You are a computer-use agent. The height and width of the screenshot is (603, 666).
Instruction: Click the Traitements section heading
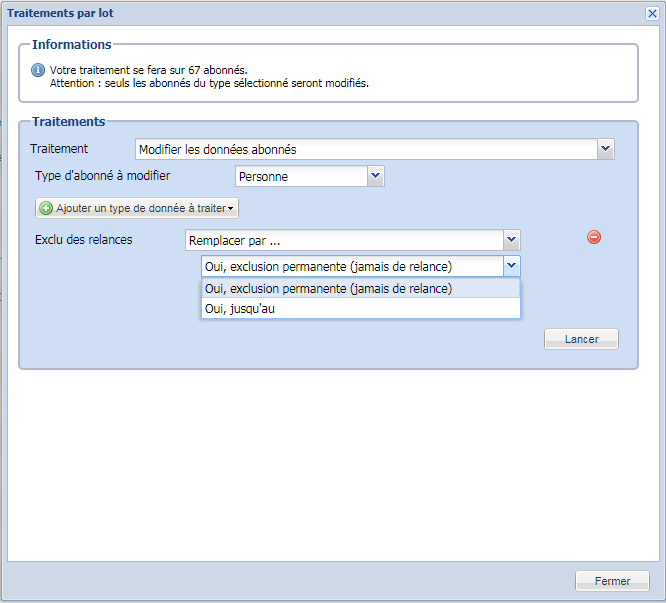click(x=68, y=122)
